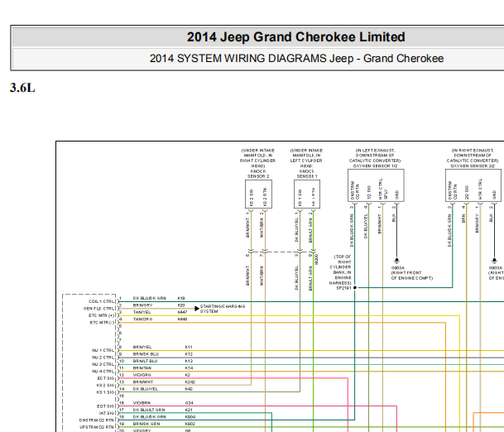Click the 'KNOCK SENSOR 2' label
504x432 pixels.
coord(258,174)
